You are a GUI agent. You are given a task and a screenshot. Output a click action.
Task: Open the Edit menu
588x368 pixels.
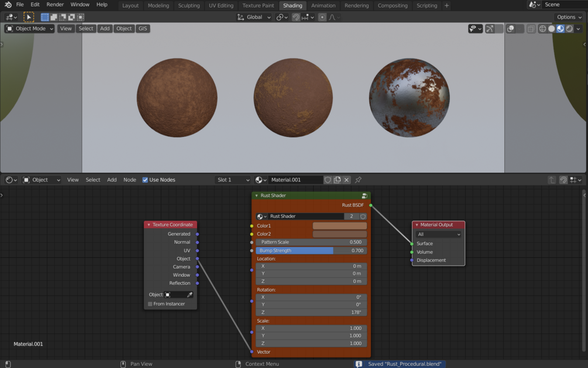pyautogui.click(x=35, y=5)
